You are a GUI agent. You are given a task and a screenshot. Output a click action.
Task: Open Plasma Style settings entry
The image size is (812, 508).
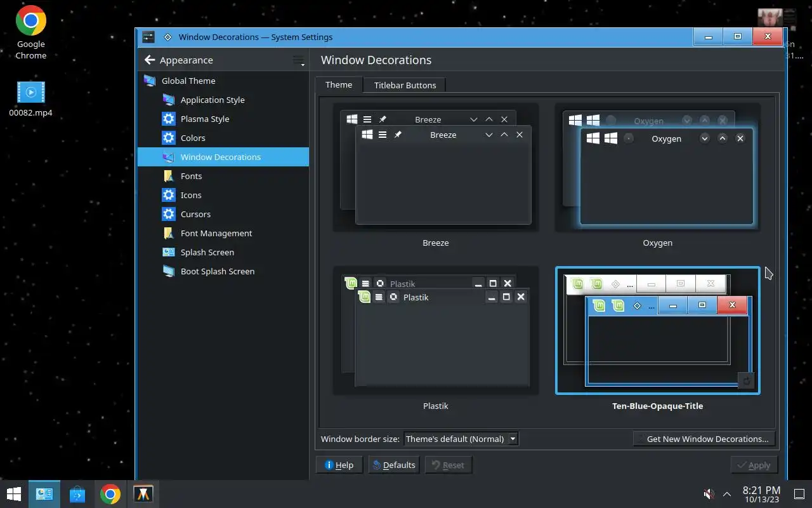(x=223, y=119)
